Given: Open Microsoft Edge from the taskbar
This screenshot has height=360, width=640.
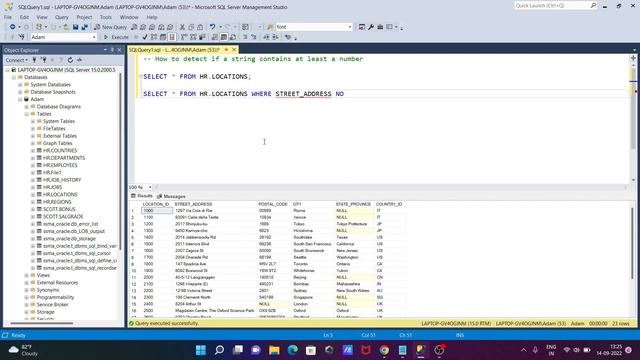Looking at the screenshot, I should 292,350.
